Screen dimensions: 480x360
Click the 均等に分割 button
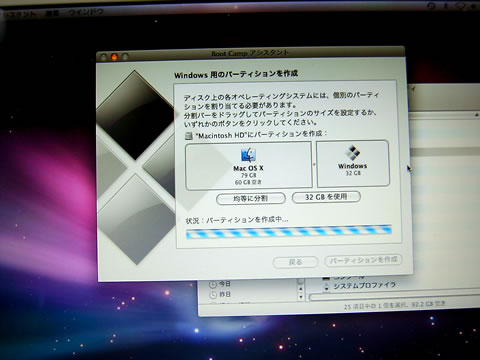[x=251, y=199]
